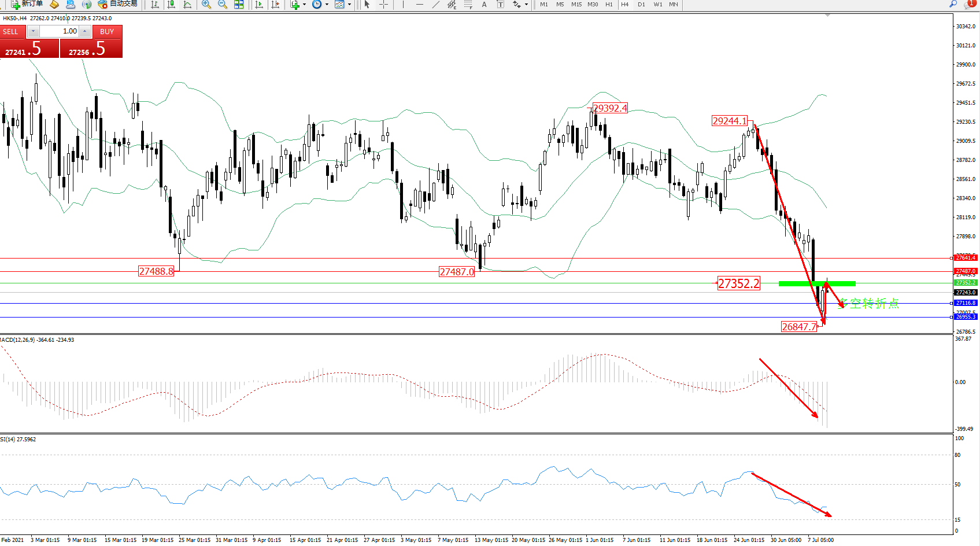
Task: Choose the Fibonacci retracement tool
Action: (468, 5)
